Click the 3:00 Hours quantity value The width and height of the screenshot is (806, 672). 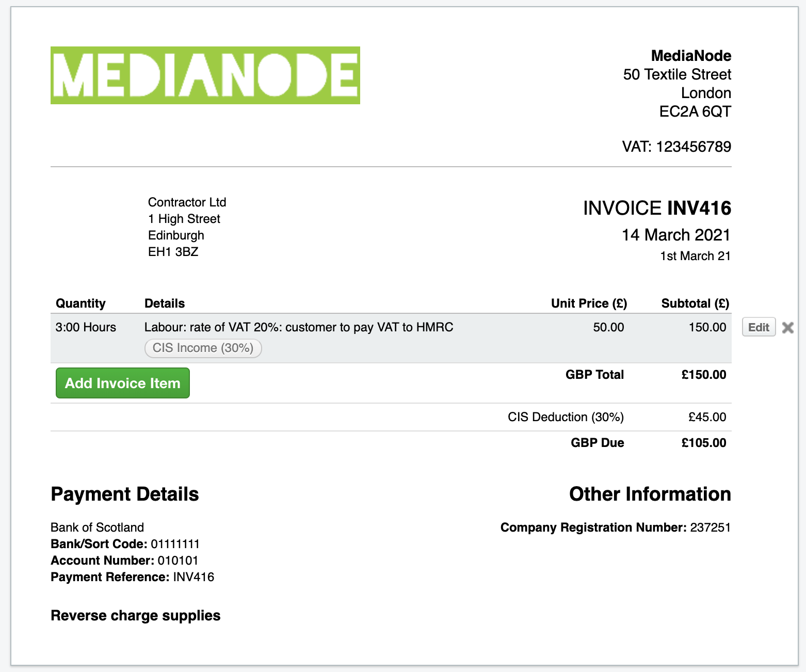tap(86, 327)
